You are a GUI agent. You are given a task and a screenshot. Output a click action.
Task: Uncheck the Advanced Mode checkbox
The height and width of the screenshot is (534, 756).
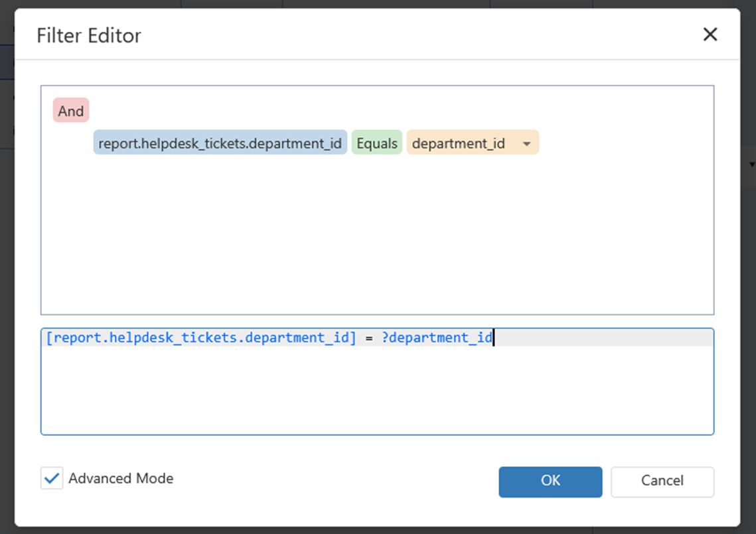tap(52, 478)
